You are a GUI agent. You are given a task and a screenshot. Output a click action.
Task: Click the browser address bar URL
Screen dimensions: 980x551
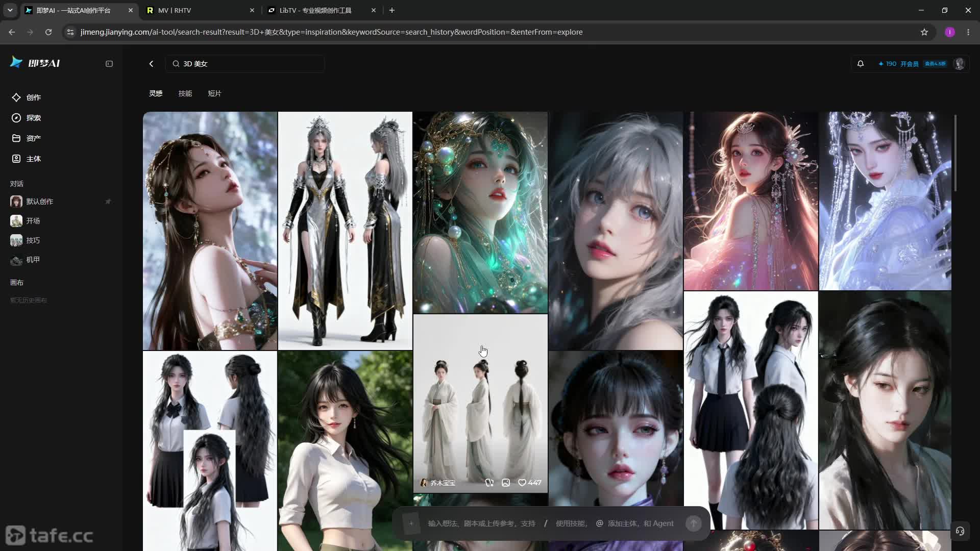pos(331,32)
